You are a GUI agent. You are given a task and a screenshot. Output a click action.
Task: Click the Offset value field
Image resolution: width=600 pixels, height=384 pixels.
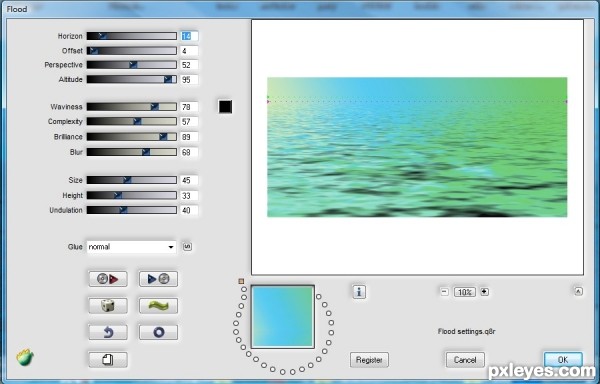point(189,50)
